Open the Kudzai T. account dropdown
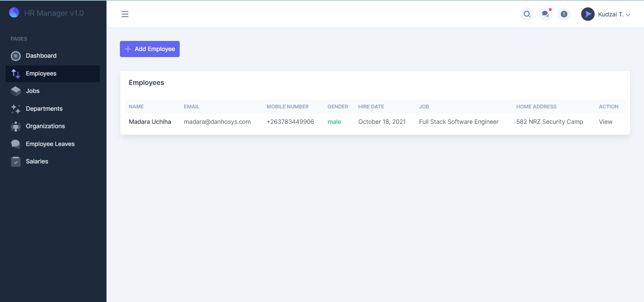The image size is (644, 302). pyautogui.click(x=612, y=14)
